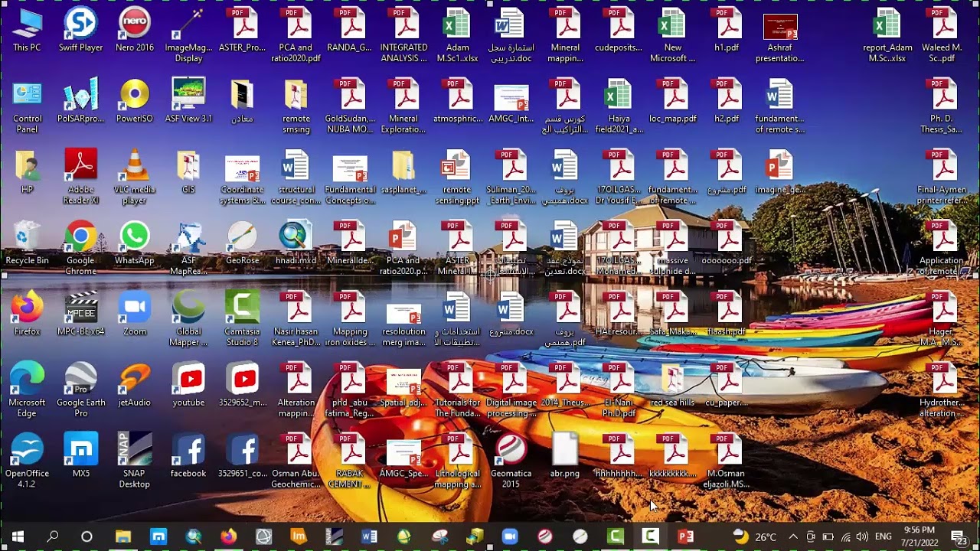
Task: Select the report_Adam M.Sc..xlsx spreadsheet
Action: [x=887, y=36]
